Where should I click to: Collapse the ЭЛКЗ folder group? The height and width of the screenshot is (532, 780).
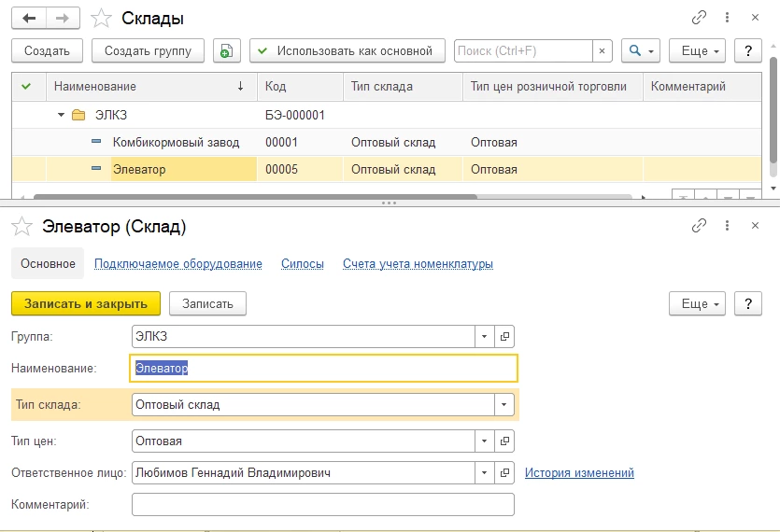(x=61, y=116)
